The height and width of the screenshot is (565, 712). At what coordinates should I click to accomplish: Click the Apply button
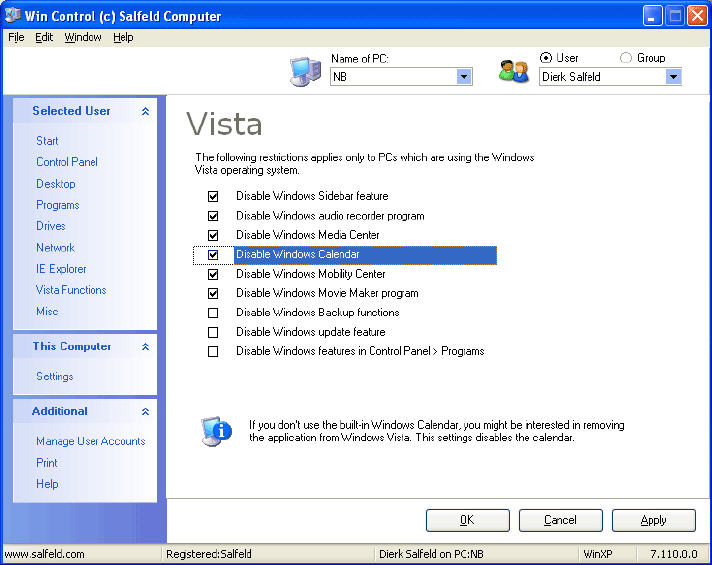pos(654,520)
